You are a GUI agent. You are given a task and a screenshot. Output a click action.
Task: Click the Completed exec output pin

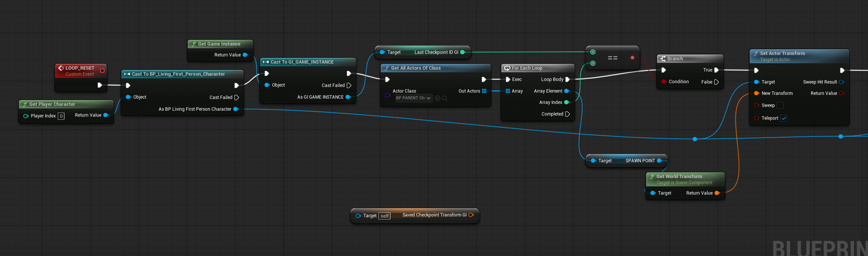[x=568, y=114]
